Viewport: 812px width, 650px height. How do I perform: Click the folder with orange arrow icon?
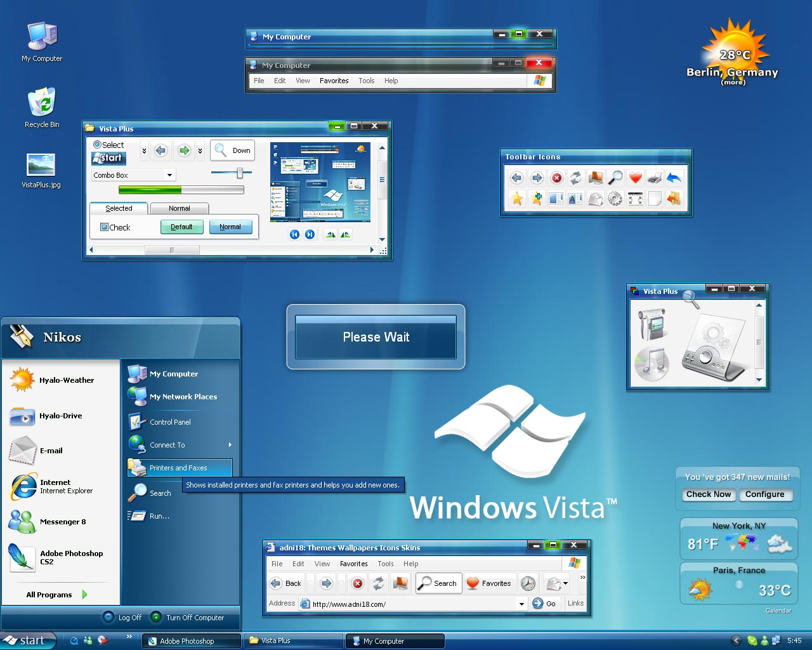coord(674,199)
